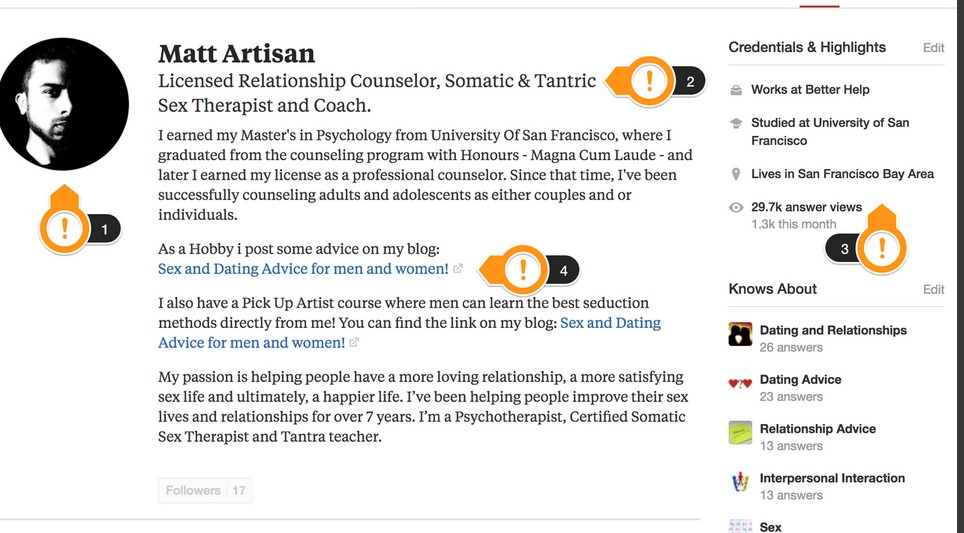
Task: Edit the Knows About section
Action: click(x=933, y=290)
